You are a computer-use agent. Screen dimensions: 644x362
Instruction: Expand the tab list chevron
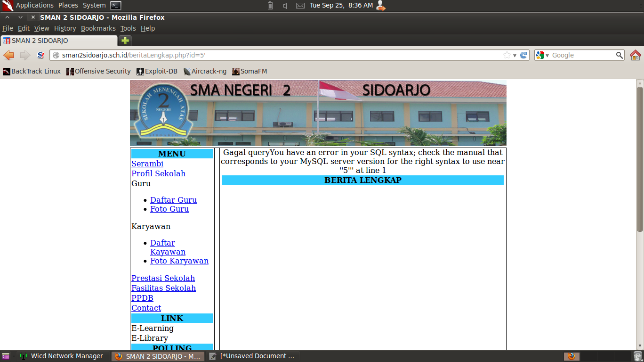[20, 17]
